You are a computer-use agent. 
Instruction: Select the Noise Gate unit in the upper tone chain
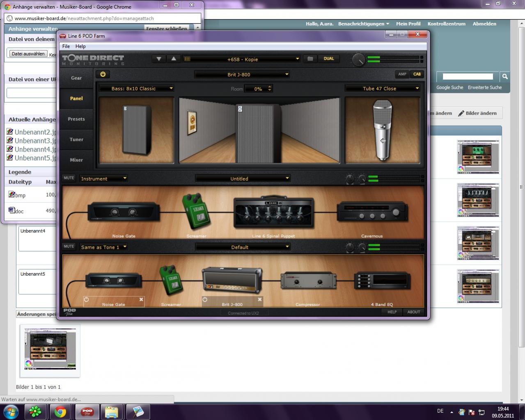(x=124, y=213)
